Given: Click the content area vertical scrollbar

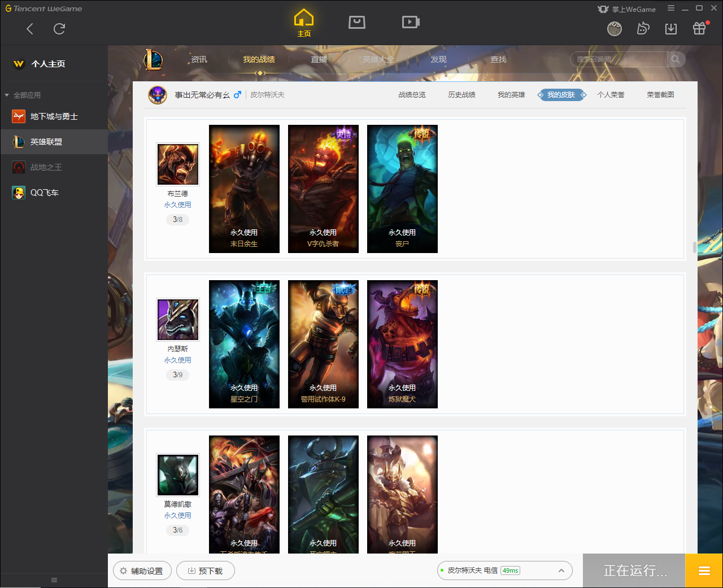Looking at the screenshot, I should [695, 247].
